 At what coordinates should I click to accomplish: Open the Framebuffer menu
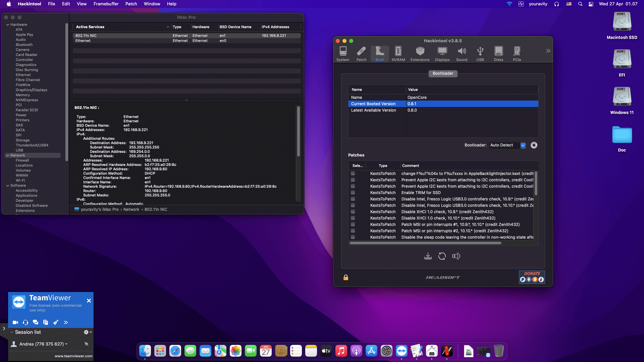[106, 4]
